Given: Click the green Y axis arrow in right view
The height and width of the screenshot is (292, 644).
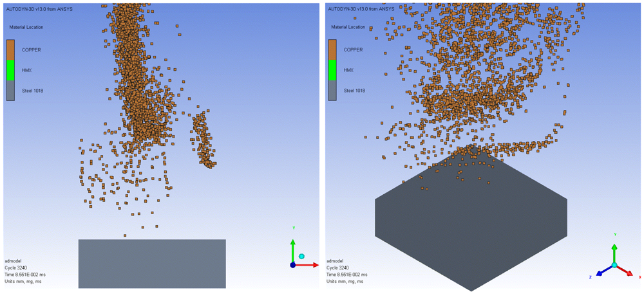Looking at the screenshot, I should (x=614, y=253).
